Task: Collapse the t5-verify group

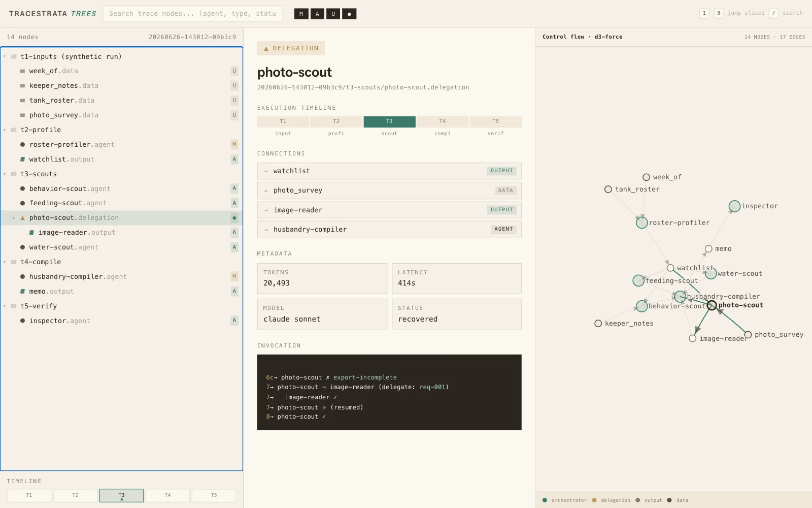Action: 5,306
